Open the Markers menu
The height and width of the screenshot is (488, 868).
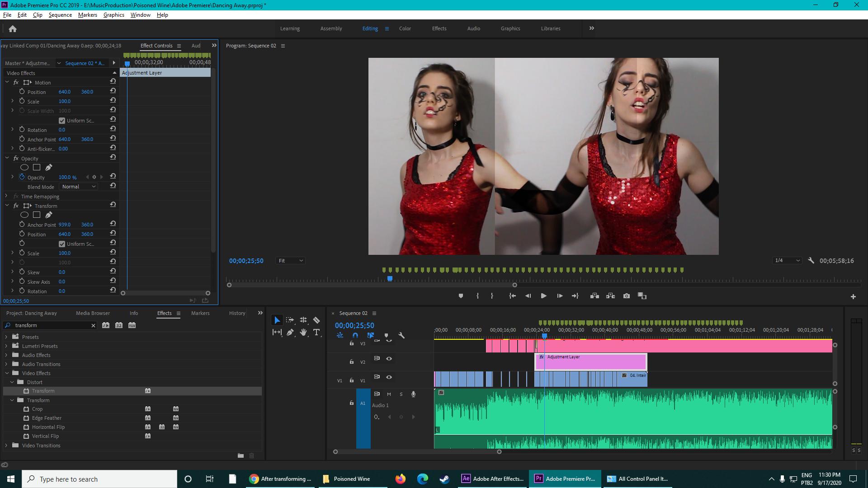(87, 15)
